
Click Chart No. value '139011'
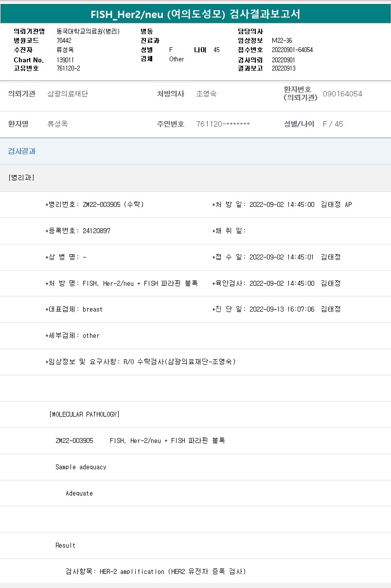tap(65, 59)
